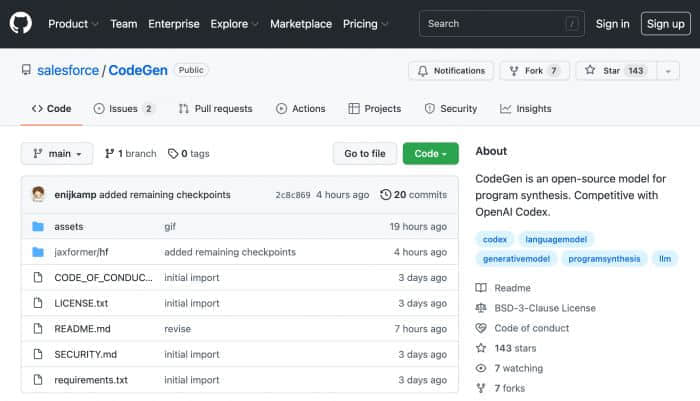This screenshot has height=401, width=700.
Task: Click the enijkamp avatar thumbnail
Action: pyautogui.click(x=38, y=194)
